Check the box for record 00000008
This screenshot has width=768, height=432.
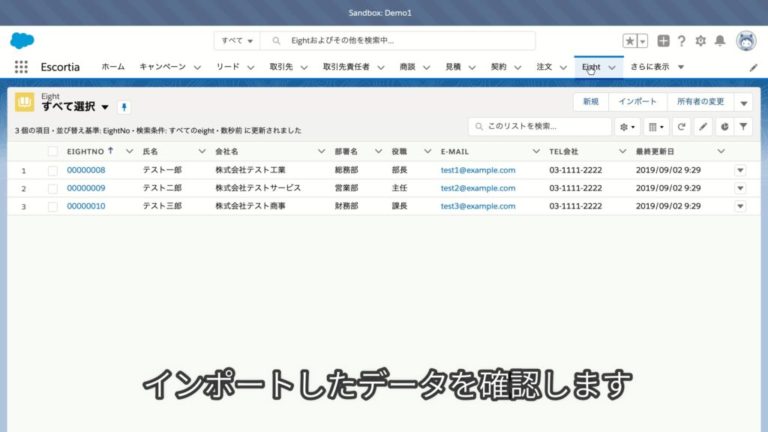pyautogui.click(x=52, y=170)
